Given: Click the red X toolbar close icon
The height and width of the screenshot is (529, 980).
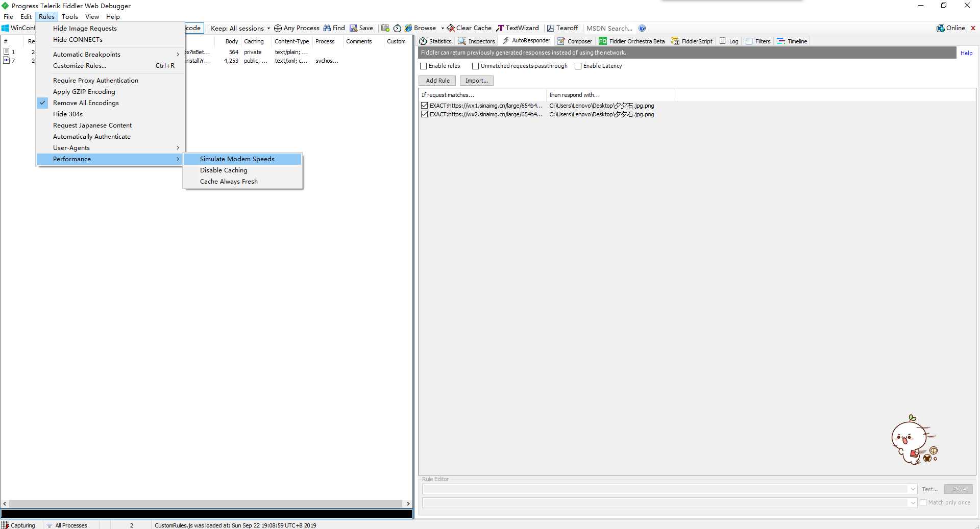Looking at the screenshot, I should point(973,28).
